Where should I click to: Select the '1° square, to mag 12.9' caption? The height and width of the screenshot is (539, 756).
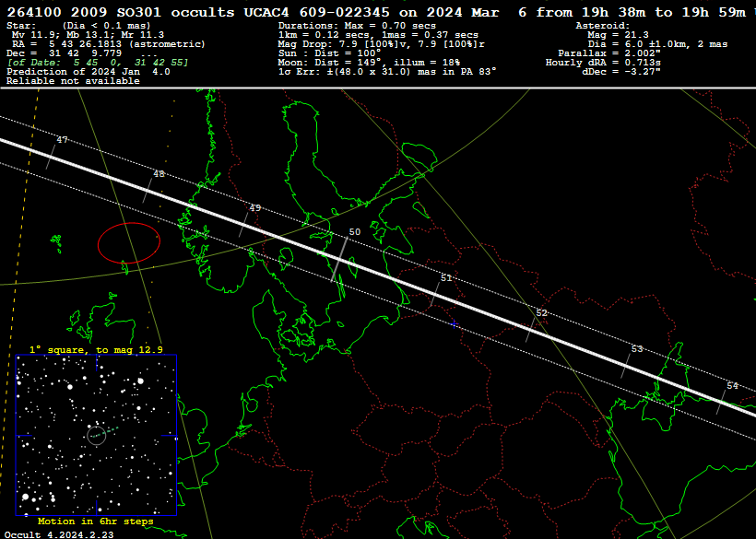pyautogui.click(x=96, y=350)
